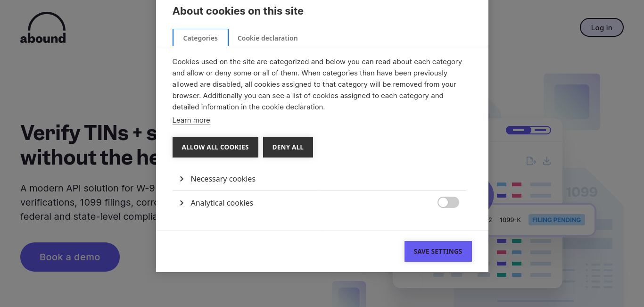The image size is (644, 307).
Task: Click the Book a demo button
Action: tap(70, 257)
